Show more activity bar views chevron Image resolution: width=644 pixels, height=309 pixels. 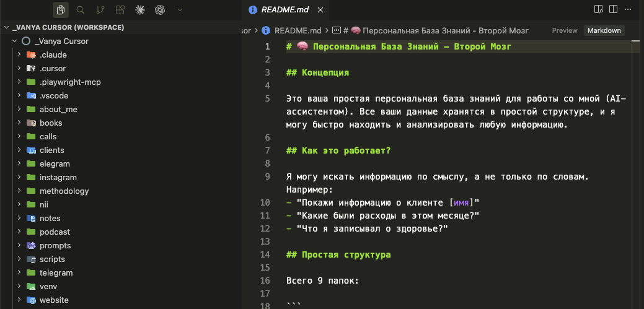click(180, 10)
